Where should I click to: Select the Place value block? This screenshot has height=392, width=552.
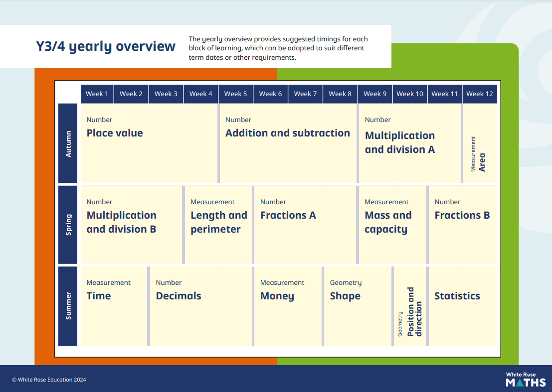click(x=149, y=143)
